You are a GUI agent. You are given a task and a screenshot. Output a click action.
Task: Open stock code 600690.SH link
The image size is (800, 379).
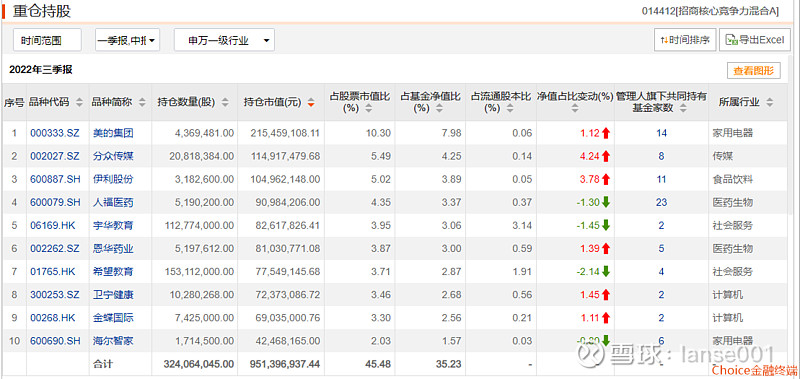point(55,341)
